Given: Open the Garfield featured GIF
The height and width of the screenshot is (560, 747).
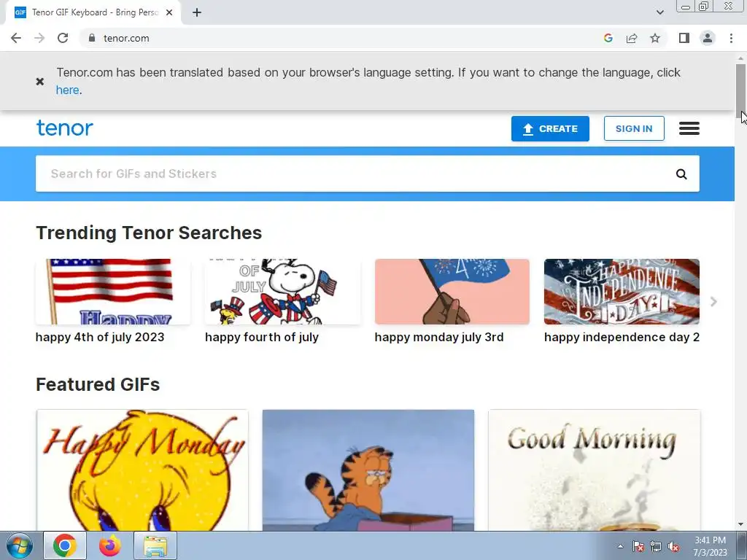Looking at the screenshot, I should (368, 470).
